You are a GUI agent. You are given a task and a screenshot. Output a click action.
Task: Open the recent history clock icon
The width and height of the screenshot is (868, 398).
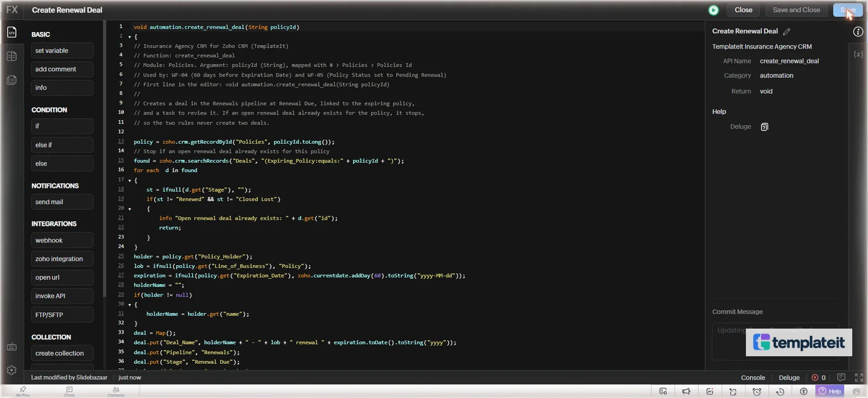pyautogui.click(x=780, y=391)
